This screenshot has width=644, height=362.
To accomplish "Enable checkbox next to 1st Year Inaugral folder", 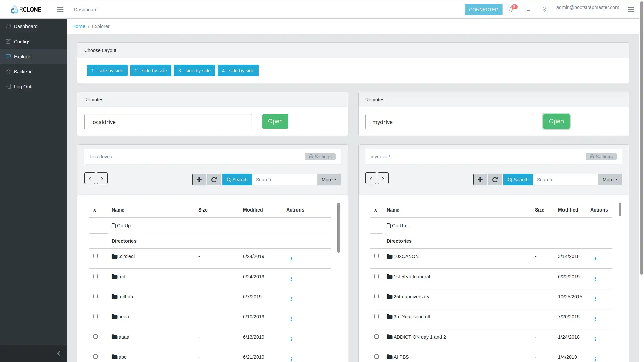I will point(376,276).
